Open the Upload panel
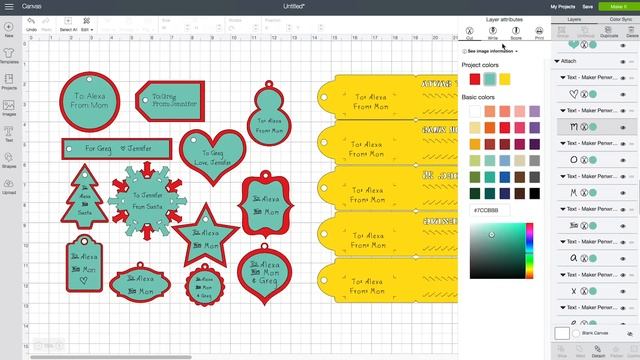Screen dimensions: 640x360 (x=9, y=187)
